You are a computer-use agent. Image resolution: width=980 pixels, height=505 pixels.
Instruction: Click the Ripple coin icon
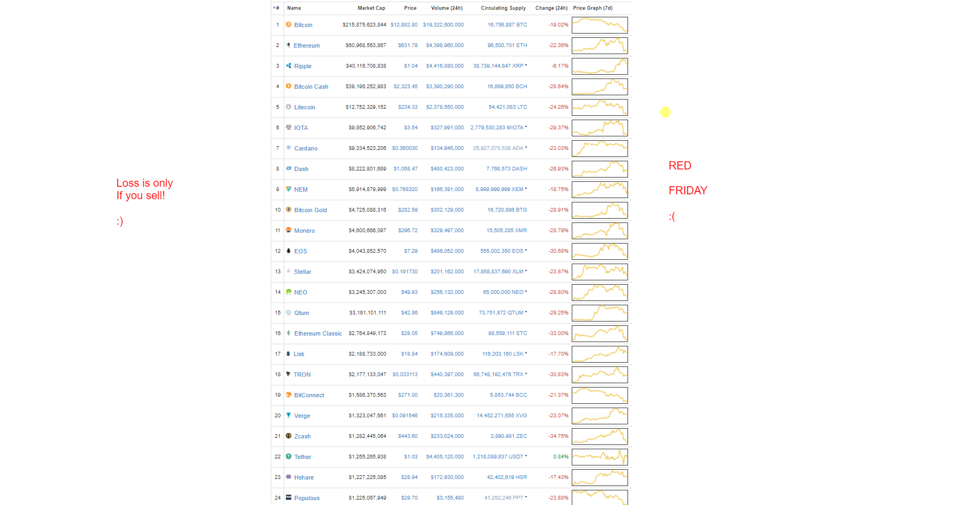[x=289, y=65]
